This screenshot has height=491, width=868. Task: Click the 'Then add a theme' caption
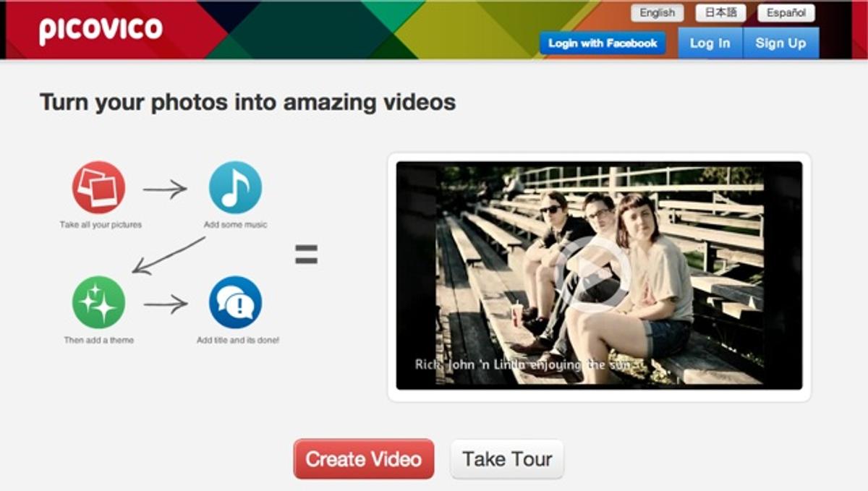coord(99,340)
